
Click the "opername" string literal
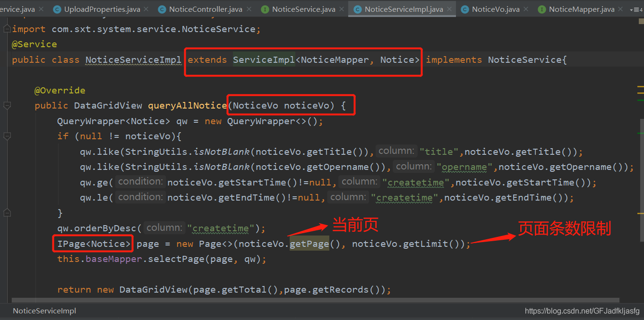click(x=465, y=167)
